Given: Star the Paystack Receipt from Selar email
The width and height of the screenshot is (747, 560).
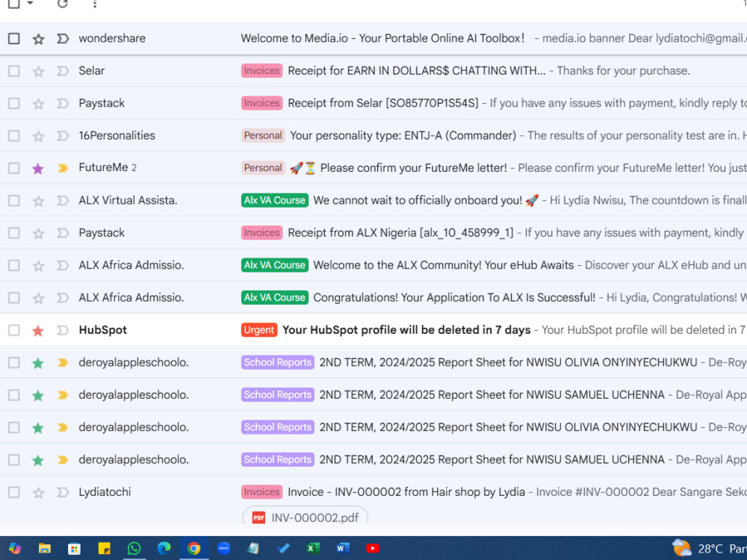Looking at the screenshot, I should 38,103.
